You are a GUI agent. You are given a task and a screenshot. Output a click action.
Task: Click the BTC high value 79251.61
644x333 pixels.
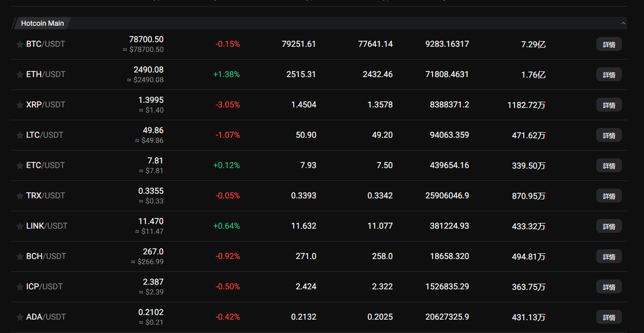click(299, 44)
